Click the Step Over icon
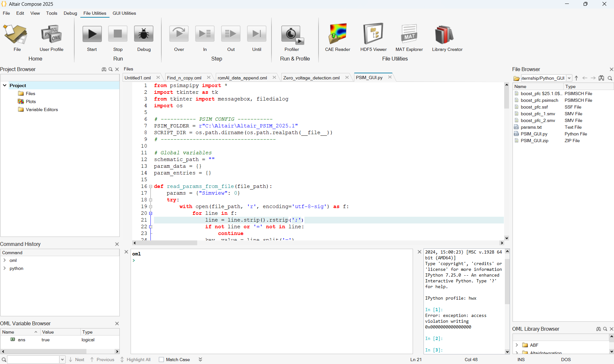The image size is (614, 364). point(179,34)
